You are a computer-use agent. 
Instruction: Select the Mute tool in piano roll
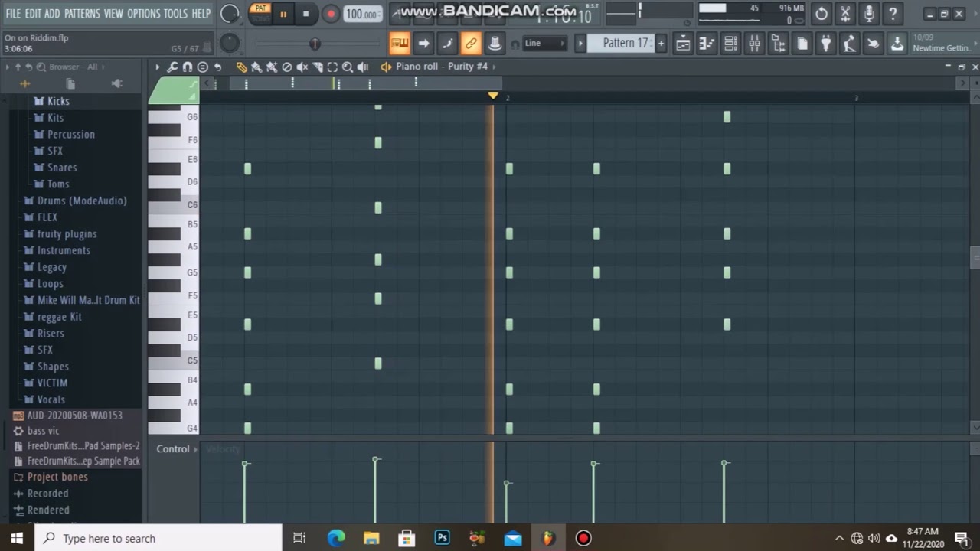302,67
